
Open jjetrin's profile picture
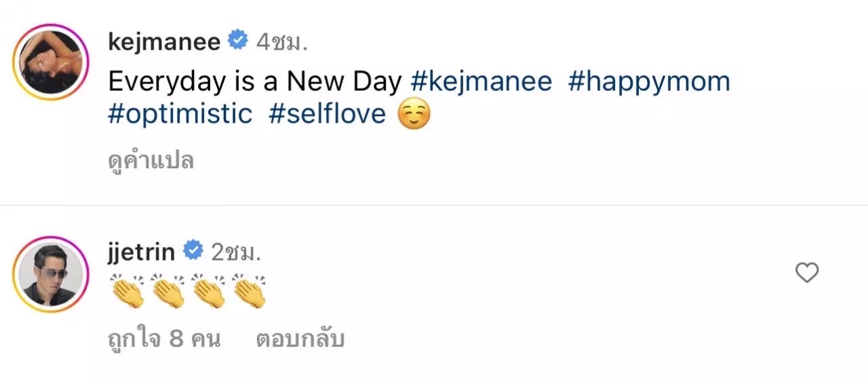point(51,274)
